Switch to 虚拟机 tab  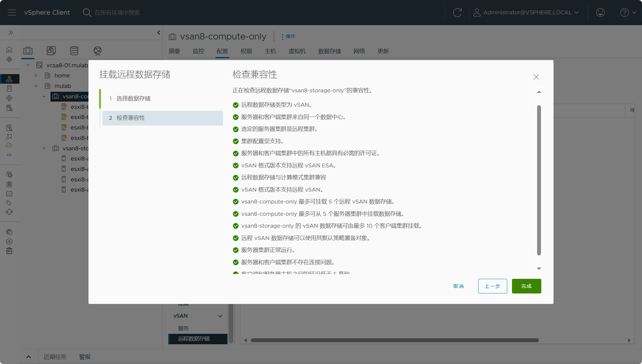pos(297,51)
